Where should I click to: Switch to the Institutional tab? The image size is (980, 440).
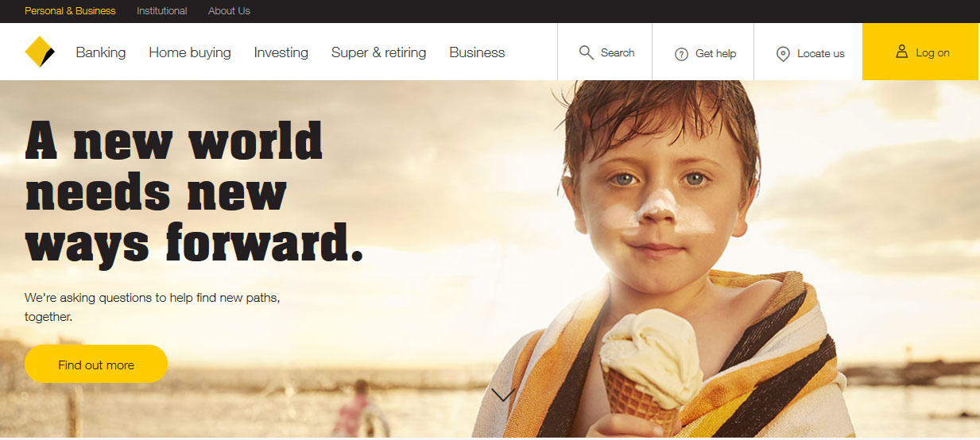coord(162,11)
